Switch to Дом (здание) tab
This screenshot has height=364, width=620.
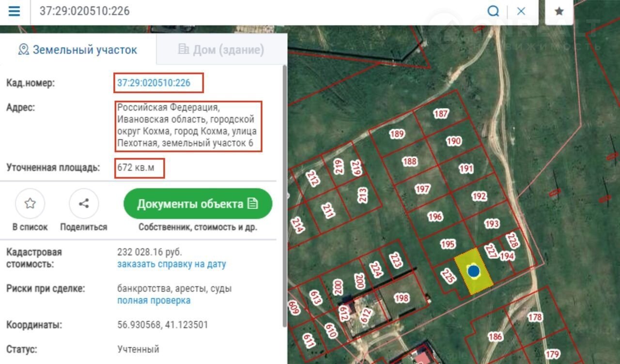point(221,49)
